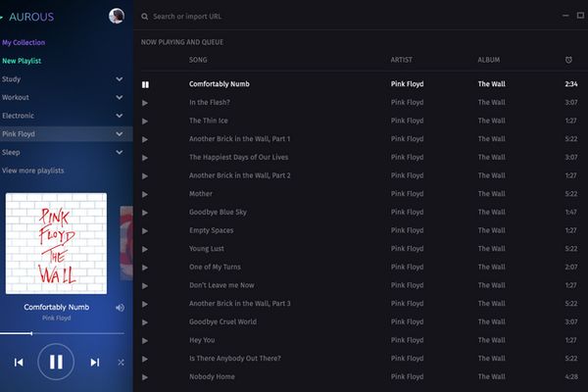
Task: Expand the Workout playlist chevron
Action: pyautogui.click(x=120, y=98)
